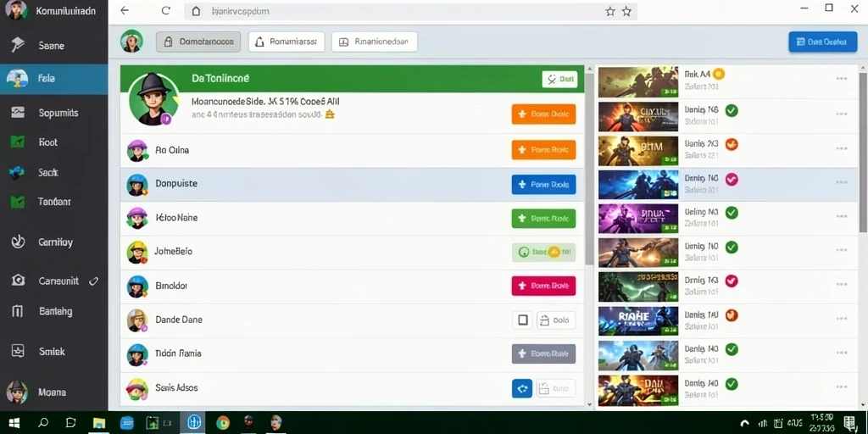Click the rightmost star icon in address bar
Viewport: 868px width, 434px height.
click(x=626, y=11)
